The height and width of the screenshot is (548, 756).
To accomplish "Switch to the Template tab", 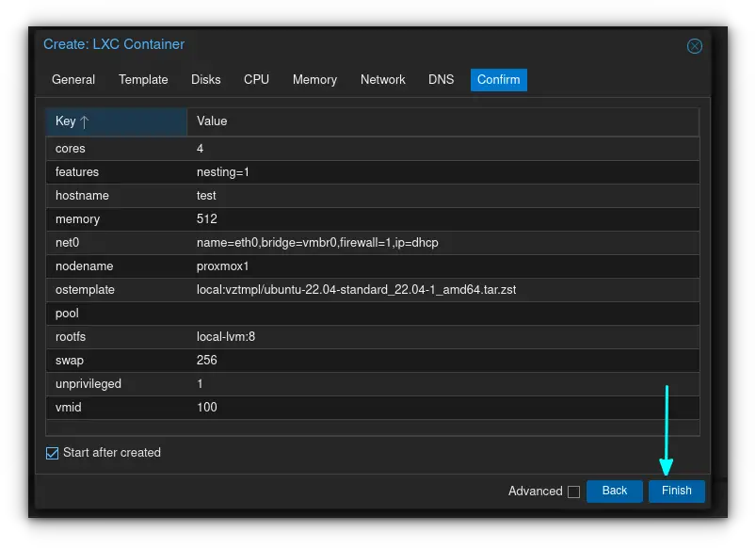I will [143, 80].
